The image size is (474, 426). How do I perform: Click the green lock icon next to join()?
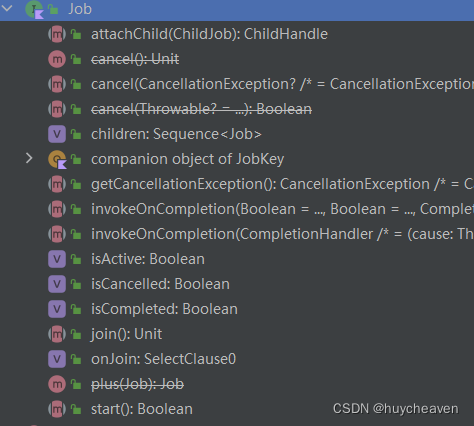pos(76,334)
